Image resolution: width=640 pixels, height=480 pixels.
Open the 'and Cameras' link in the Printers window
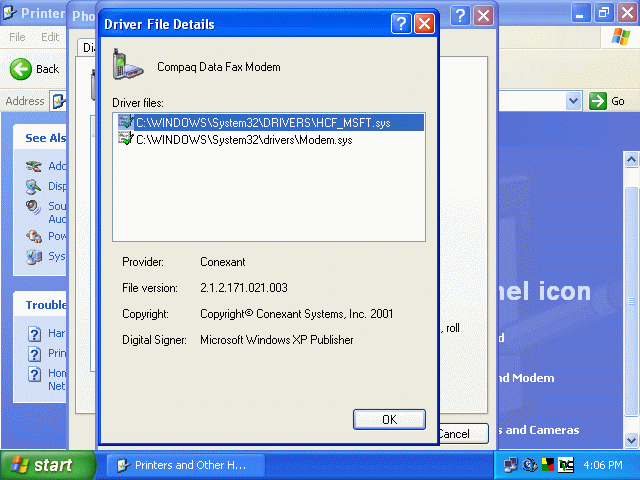pyautogui.click(x=539, y=430)
